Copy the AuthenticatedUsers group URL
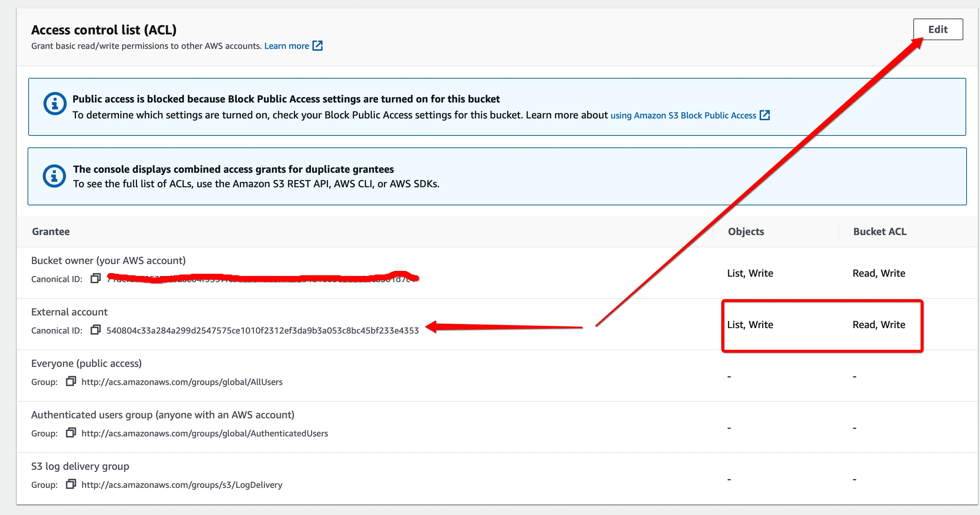The image size is (980, 515). [x=70, y=432]
